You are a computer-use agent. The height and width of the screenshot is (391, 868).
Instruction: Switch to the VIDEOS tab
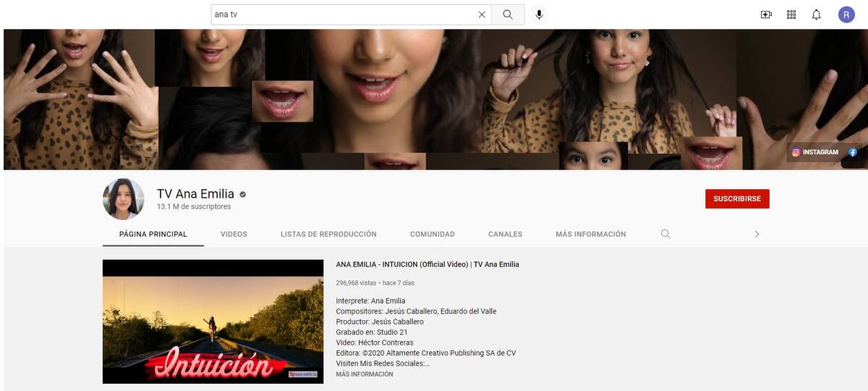[x=234, y=234]
